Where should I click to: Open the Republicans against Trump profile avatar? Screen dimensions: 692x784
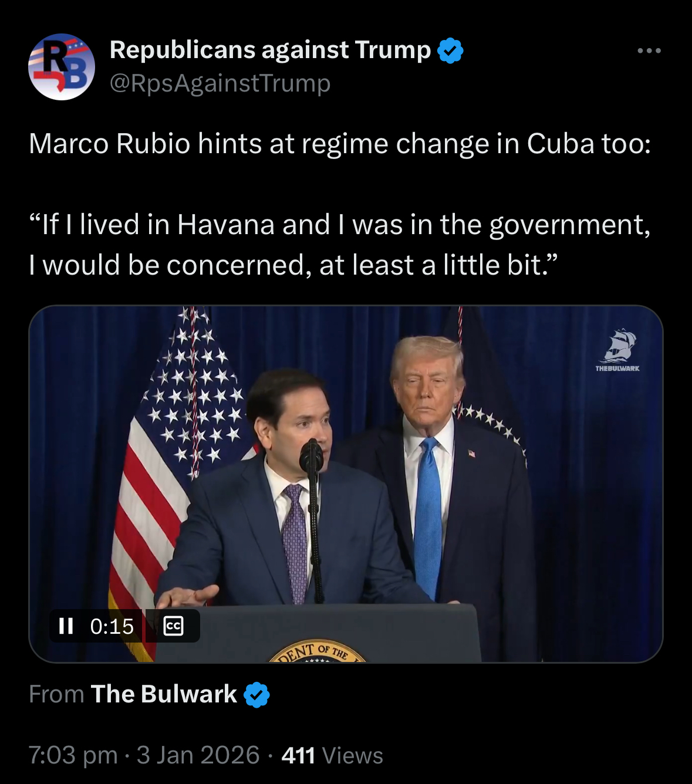[61, 66]
